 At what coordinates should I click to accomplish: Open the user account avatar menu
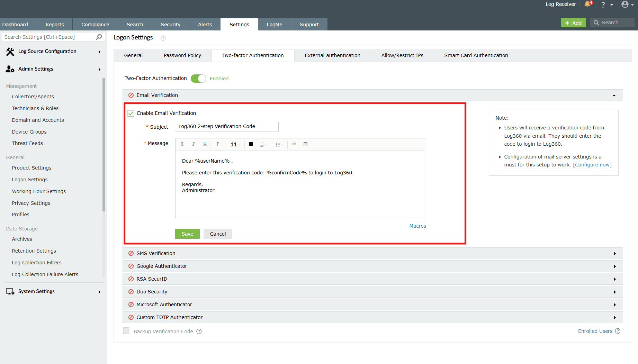625,4
